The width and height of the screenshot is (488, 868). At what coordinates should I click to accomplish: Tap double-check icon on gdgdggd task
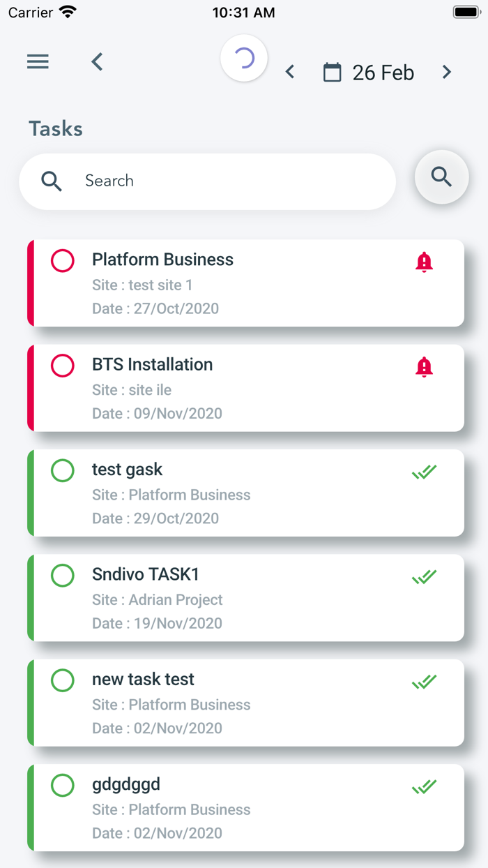[x=424, y=787]
